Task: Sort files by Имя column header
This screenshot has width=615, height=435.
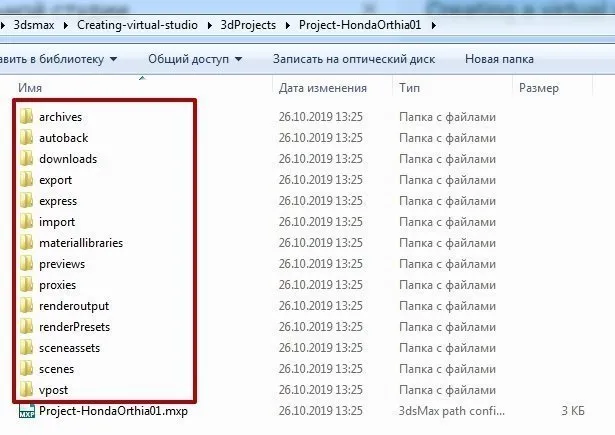Action: tap(30, 88)
